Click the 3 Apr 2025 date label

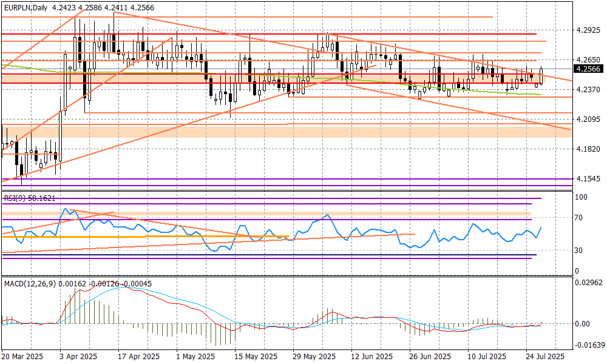[78, 356]
